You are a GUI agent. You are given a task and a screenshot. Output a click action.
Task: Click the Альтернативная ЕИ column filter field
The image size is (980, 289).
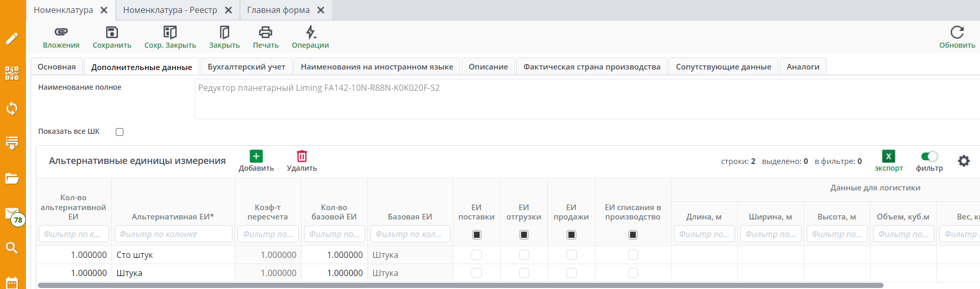[173, 234]
